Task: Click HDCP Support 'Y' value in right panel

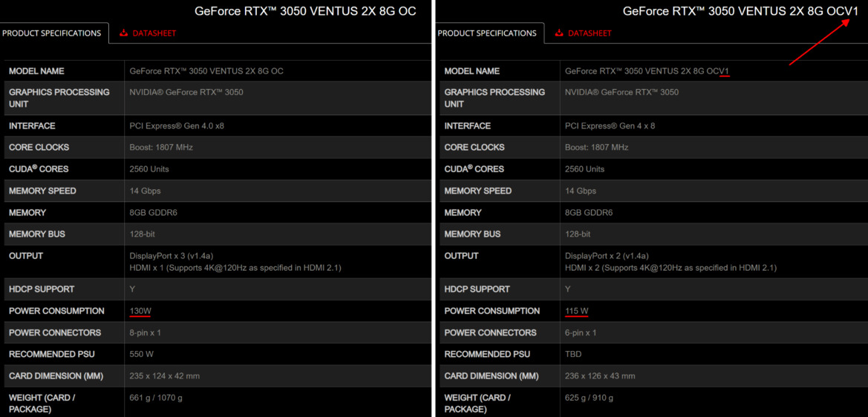Action: (x=568, y=289)
